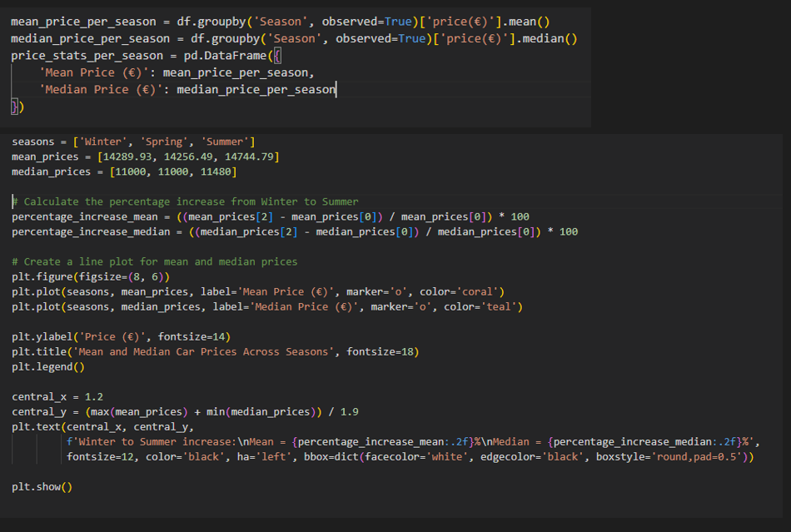Click the mean_price_per_season variable definition
Image resolution: width=791 pixels, height=532 pixels.
click(x=84, y=22)
